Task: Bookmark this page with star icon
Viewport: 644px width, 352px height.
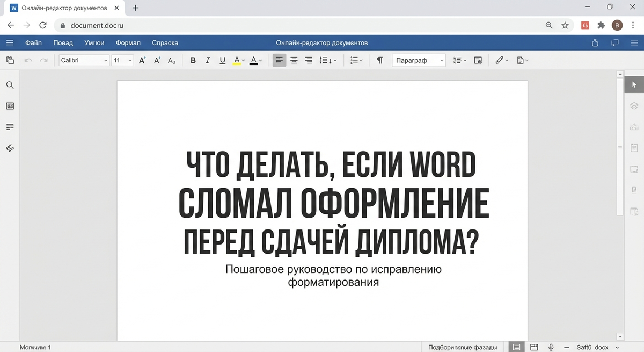Action: (x=565, y=25)
